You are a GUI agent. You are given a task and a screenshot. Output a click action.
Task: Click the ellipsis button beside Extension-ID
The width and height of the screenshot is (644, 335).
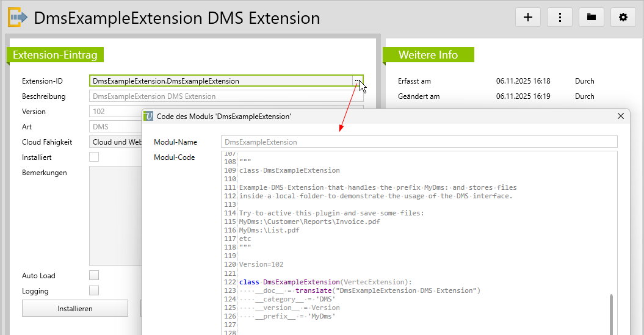click(357, 81)
